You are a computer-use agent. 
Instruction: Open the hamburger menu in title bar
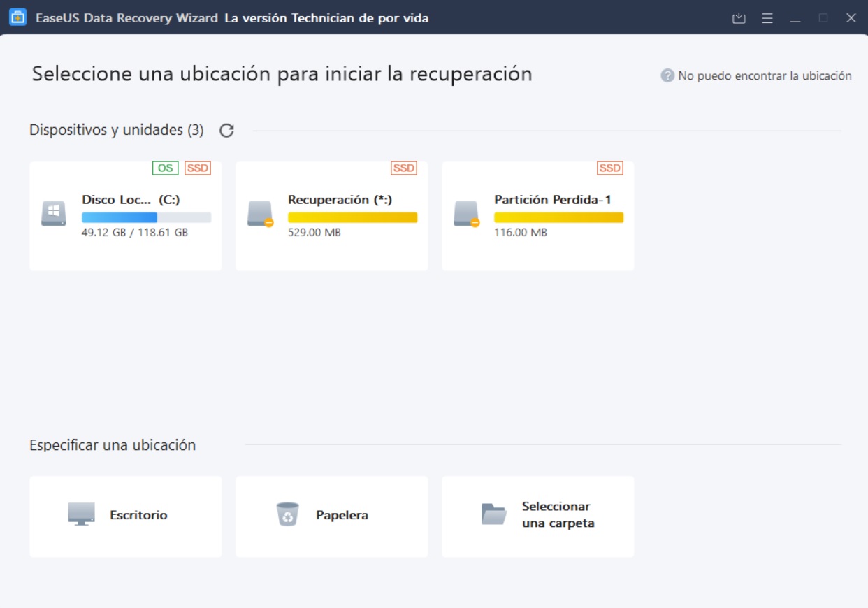[767, 18]
